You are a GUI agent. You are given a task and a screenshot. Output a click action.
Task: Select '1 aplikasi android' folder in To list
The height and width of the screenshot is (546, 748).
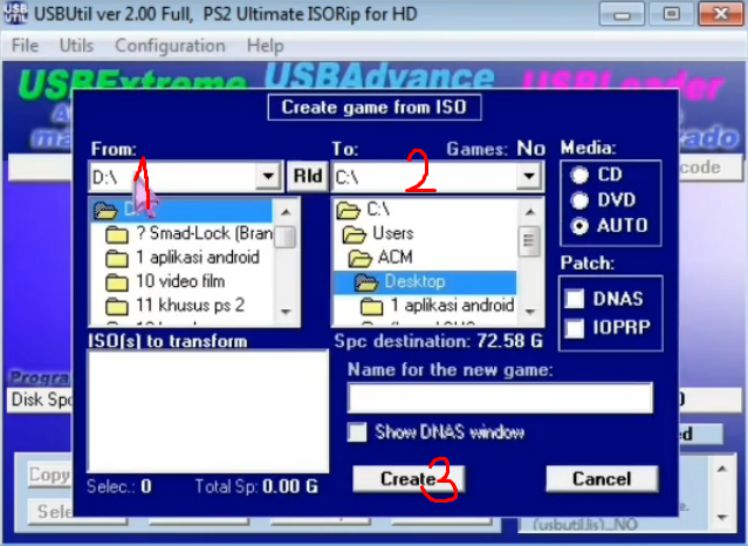pos(437,306)
